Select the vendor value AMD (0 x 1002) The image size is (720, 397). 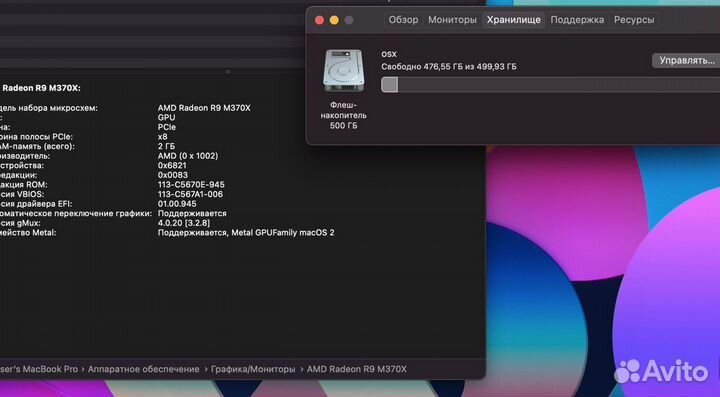coord(188,156)
